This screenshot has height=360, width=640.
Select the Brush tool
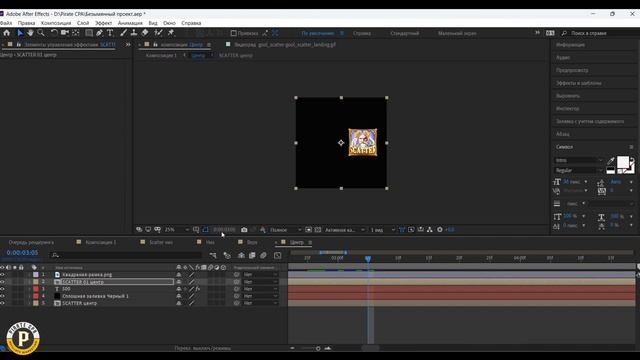(x=123, y=33)
